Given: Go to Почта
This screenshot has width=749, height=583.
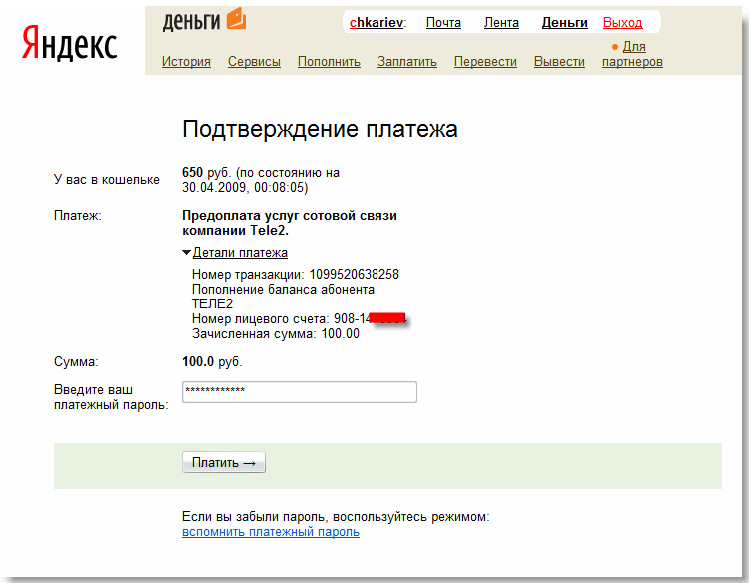Looking at the screenshot, I should pyautogui.click(x=443, y=22).
